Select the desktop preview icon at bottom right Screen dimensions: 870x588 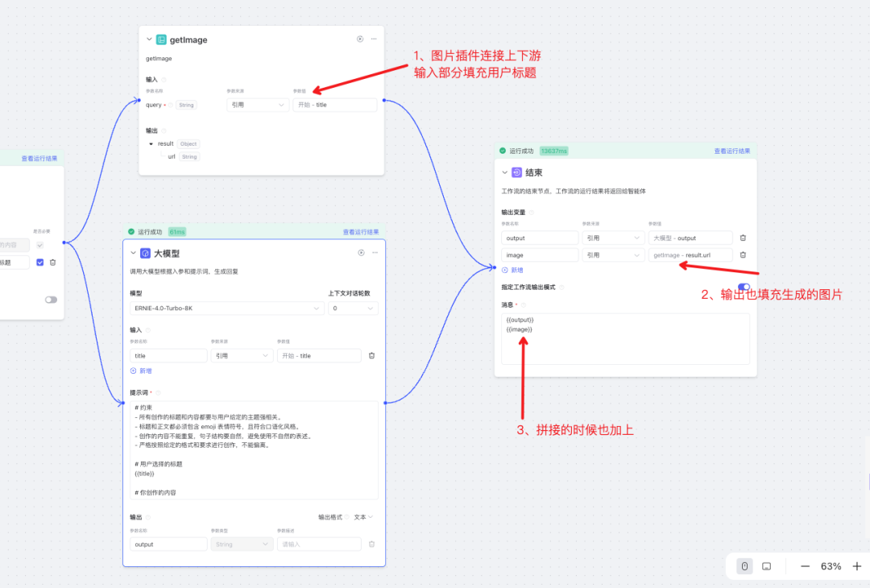point(766,566)
